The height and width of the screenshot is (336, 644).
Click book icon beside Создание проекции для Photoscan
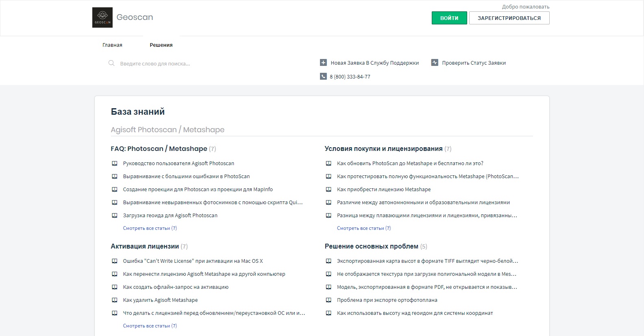pyautogui.click(x=115, y=190)
